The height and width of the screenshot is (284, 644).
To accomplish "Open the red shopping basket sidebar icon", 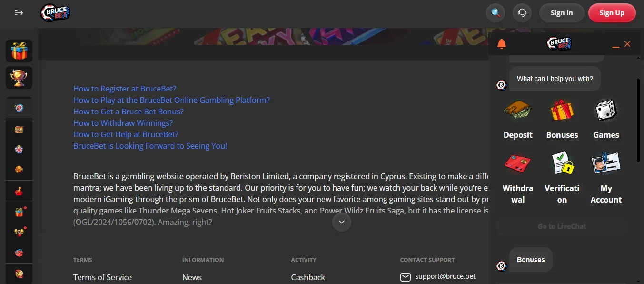I will (x=19, y=253).
